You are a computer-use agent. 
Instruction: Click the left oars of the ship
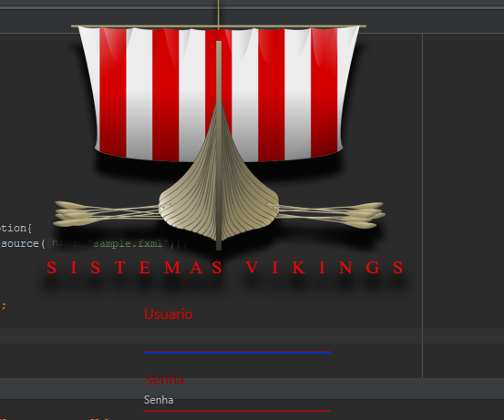click(107, 214)
